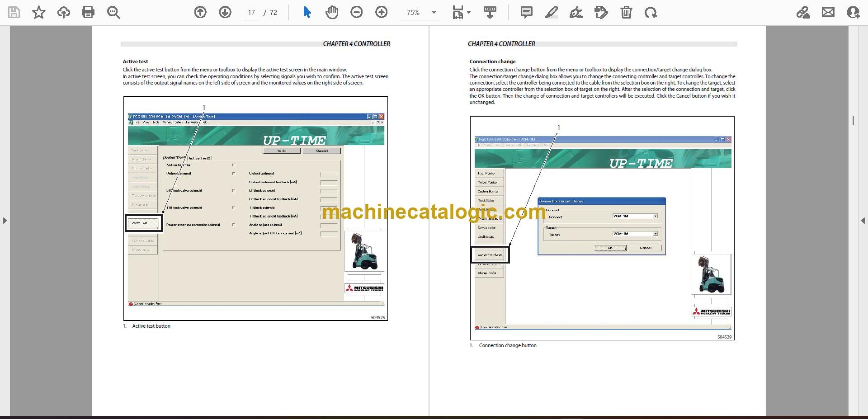Click the vertical scrollbar thumb
This screenshot has width=868, height=419.
(853, 120)
